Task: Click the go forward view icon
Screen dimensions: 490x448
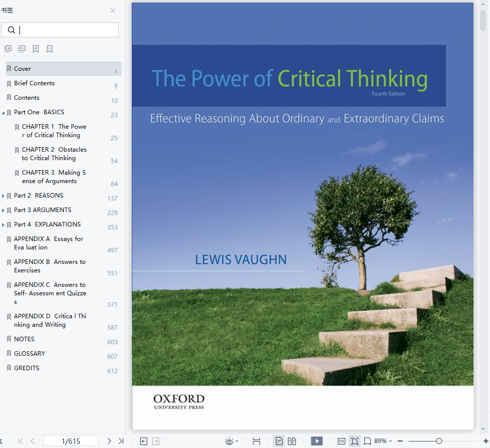Action: 156,441
